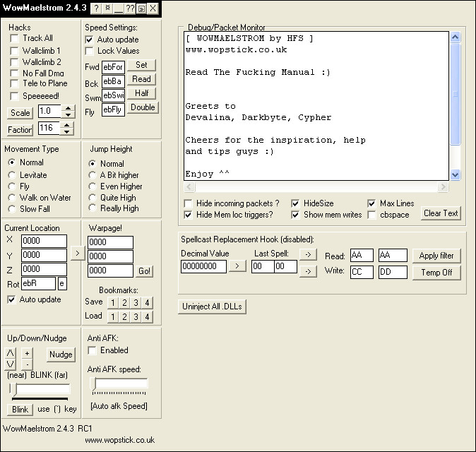Image resolution: width=476 pixels, height=452 pixels.
Task: Click Clear Text button
Action: click(x=441, y=213)
